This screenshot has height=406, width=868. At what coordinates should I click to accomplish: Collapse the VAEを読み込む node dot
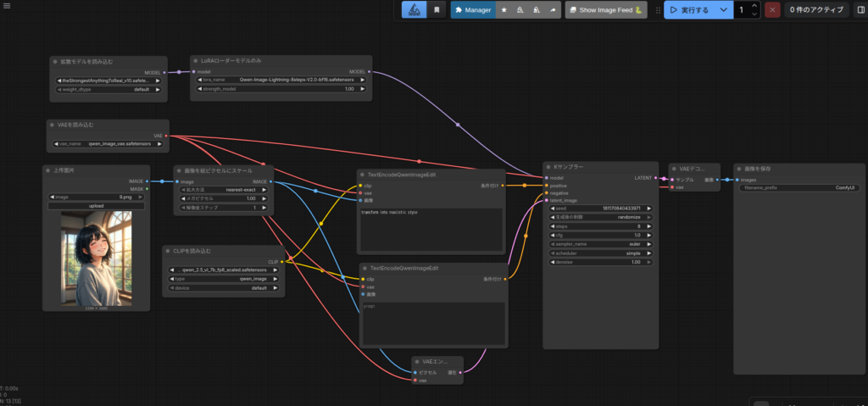point(51,125)
